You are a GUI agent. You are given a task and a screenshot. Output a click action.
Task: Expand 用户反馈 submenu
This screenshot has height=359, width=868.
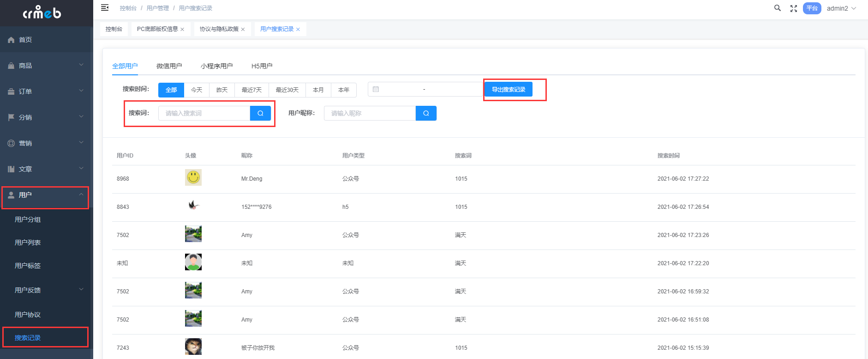(x=47, y=290)
